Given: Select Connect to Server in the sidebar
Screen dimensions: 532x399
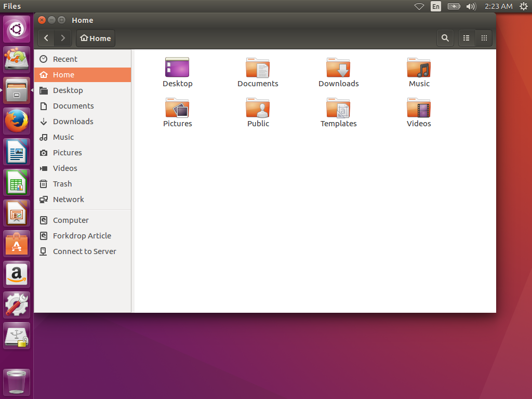Looking at the screenshot, I should tap(84, 251).
